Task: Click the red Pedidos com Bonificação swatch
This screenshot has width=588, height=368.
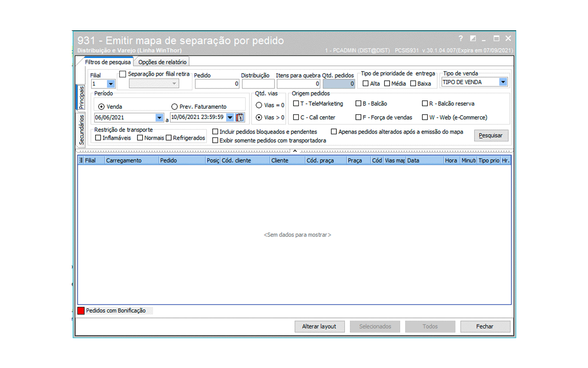Action: click(x=81, y=310)
